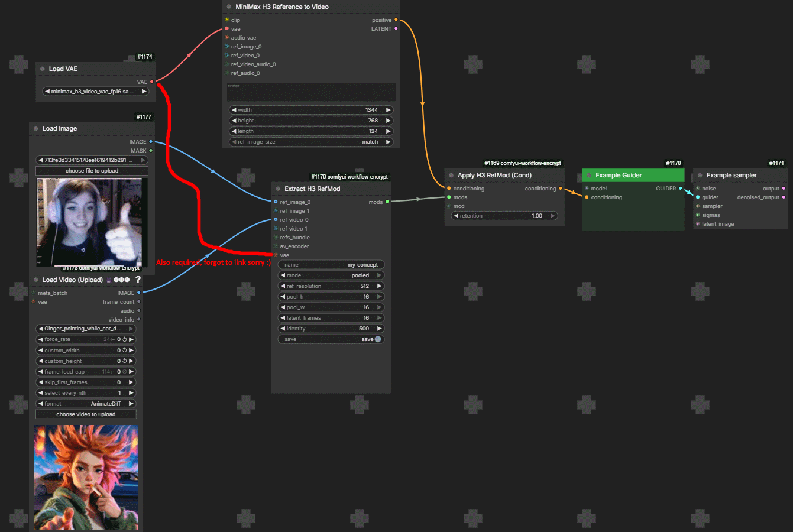Open the mode pooled dropdown

tap(331, 275)
